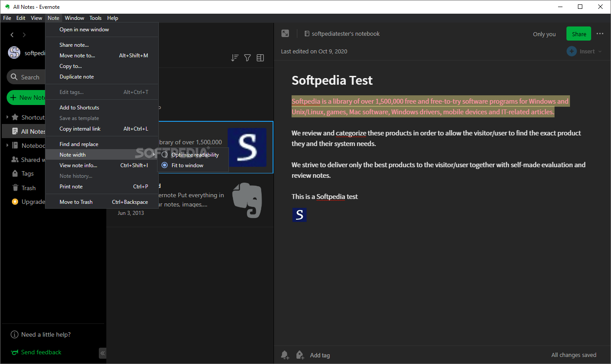Click the megaphone Send feedback icon
Screen dimensions: 611x364
coord(15,352)
